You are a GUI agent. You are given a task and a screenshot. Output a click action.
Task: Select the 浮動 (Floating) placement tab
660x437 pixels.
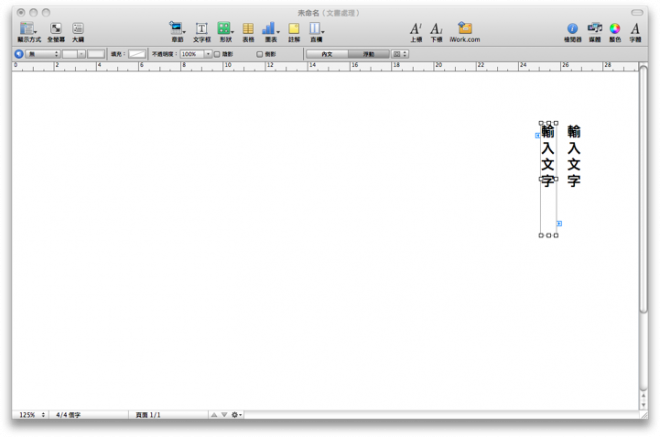(x=368, y=53)
